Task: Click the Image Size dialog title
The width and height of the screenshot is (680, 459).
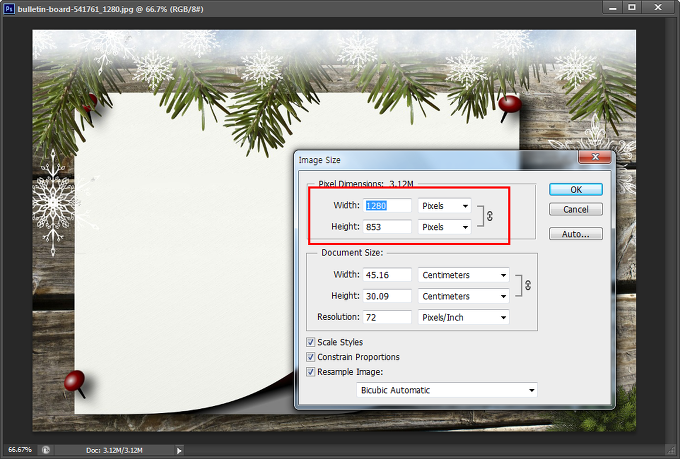Action: coord(320,160)
